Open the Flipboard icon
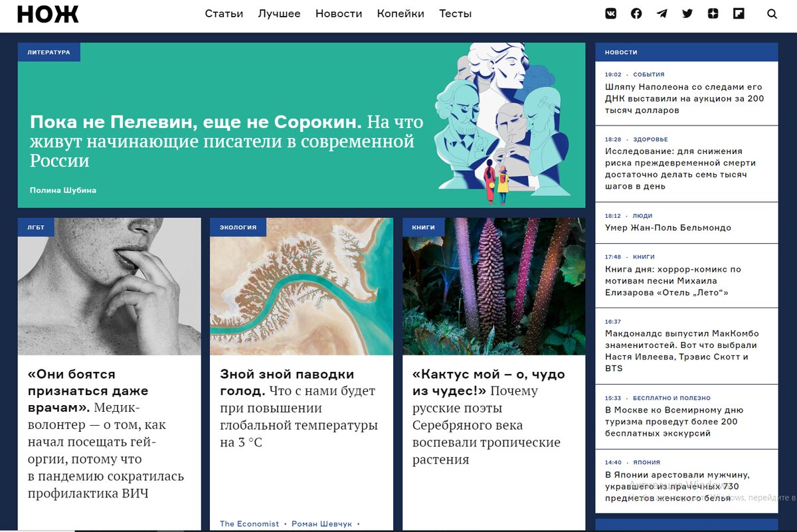 pos(739,13)
